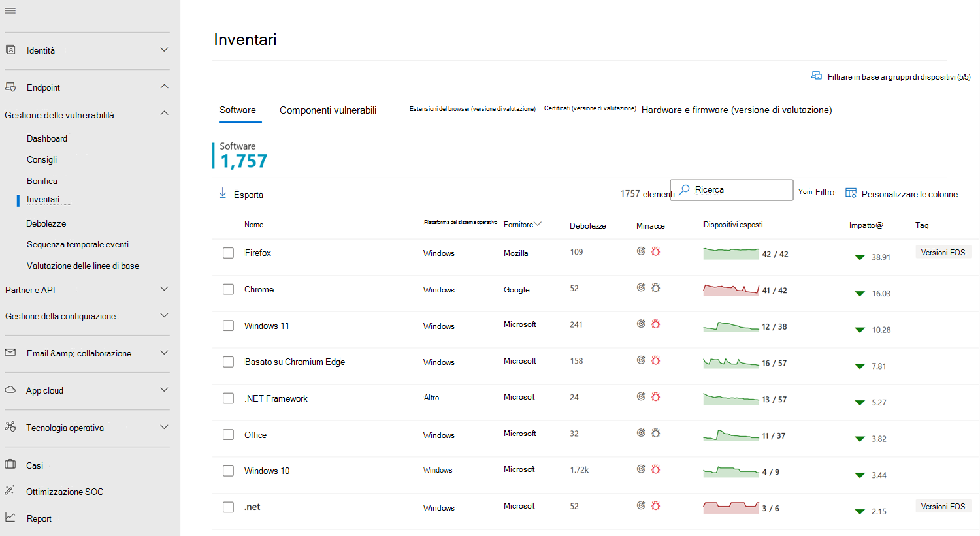Expand Email & collaborazione chevron
Viewport: 980px width, 536px height.
tap(164, 353)
